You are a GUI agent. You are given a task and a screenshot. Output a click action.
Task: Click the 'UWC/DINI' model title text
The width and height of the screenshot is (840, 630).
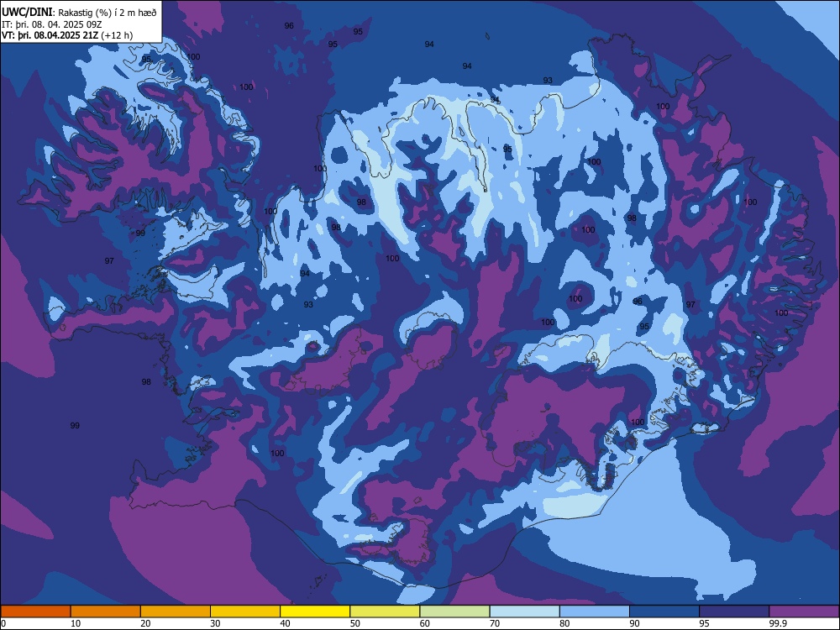28,12
